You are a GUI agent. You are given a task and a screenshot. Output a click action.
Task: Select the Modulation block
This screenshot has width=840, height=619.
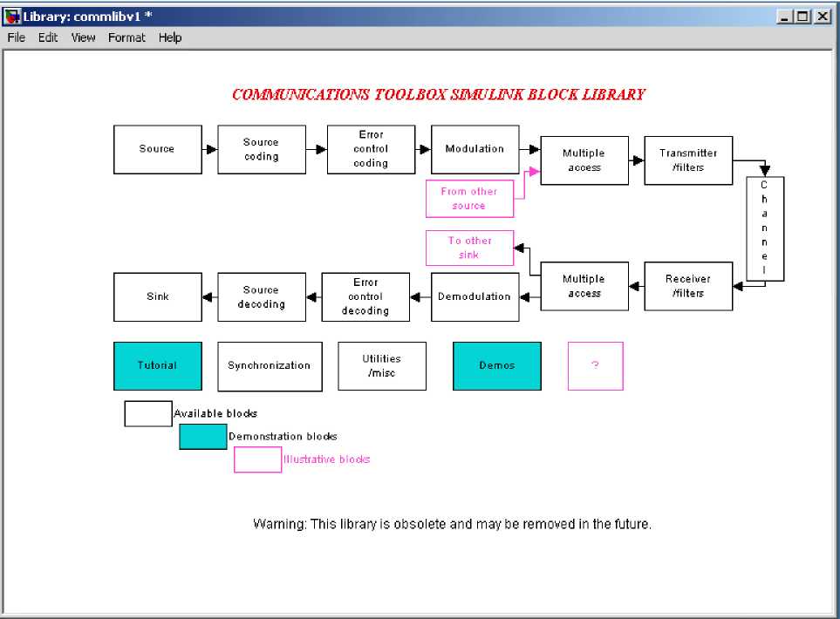475,149
